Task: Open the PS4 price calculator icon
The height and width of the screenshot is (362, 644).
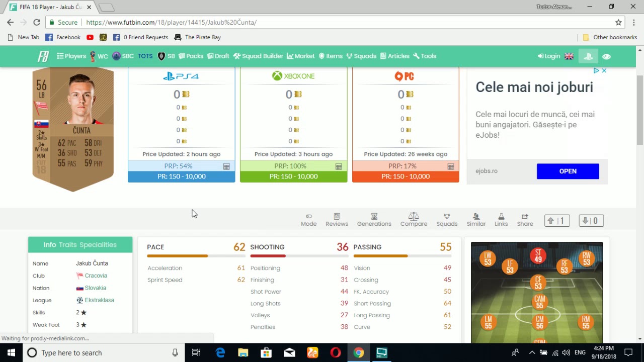Action: [x=226, y=166]
